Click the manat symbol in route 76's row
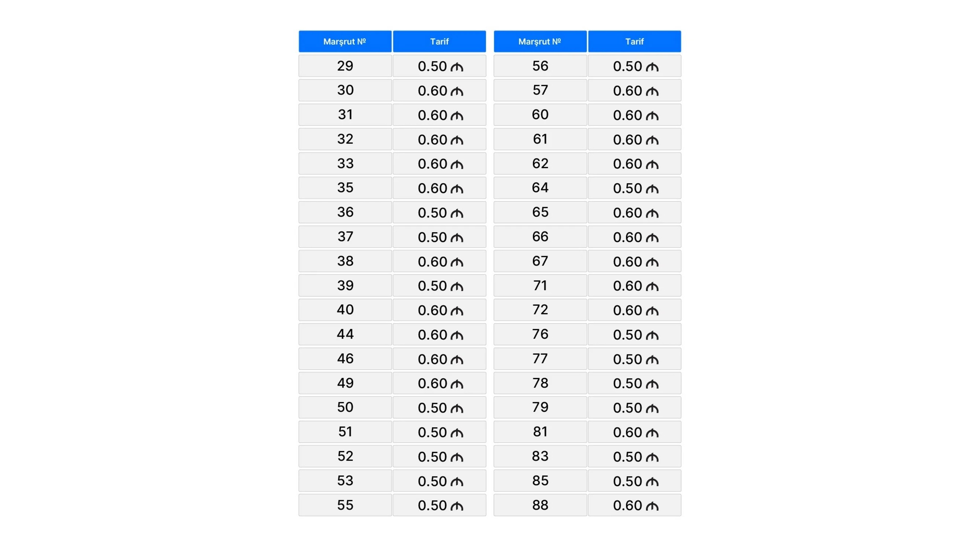 [x=652, y=335]
